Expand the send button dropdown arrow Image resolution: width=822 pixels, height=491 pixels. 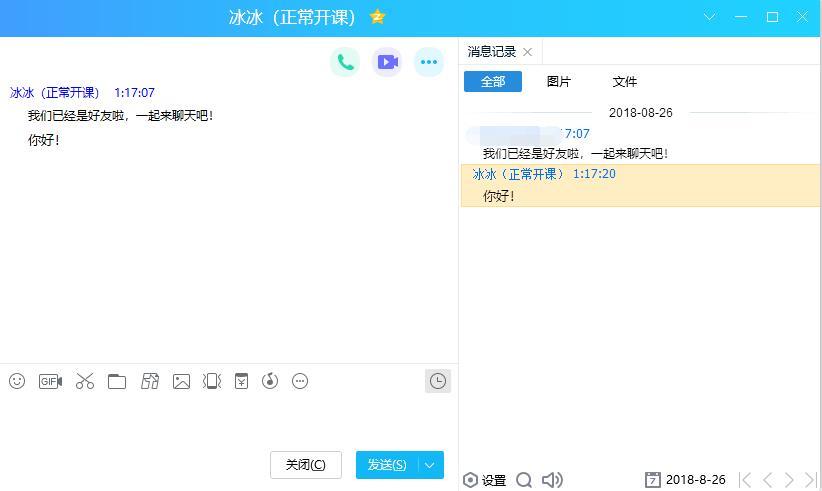point(430,465)
